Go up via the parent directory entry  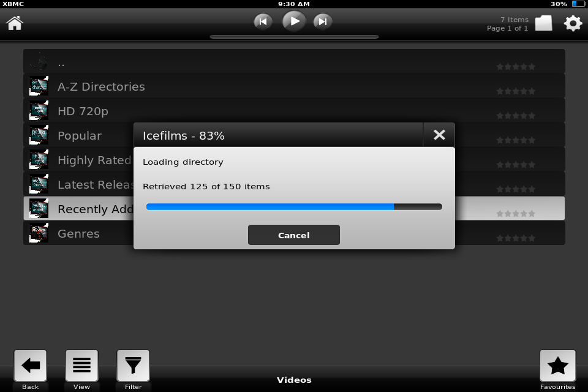[294, 62]
